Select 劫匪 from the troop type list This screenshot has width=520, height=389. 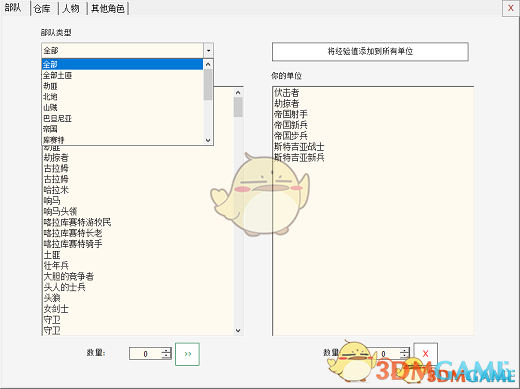pos(122,86)
